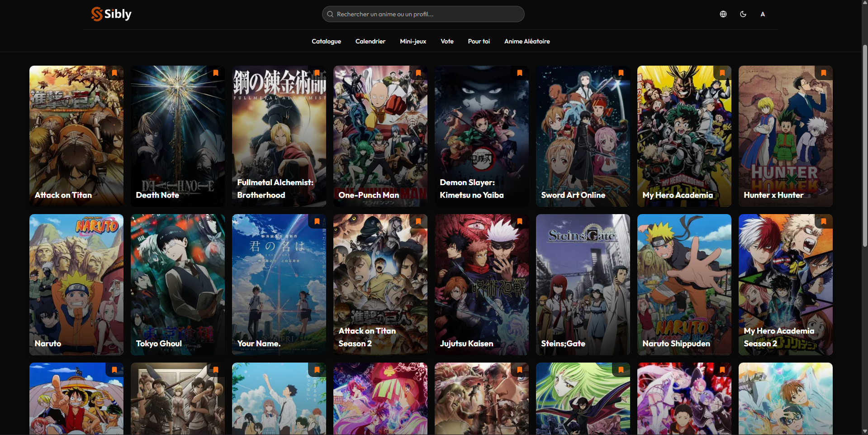Bookmark Sword Art Online poster

pos(621,73)
